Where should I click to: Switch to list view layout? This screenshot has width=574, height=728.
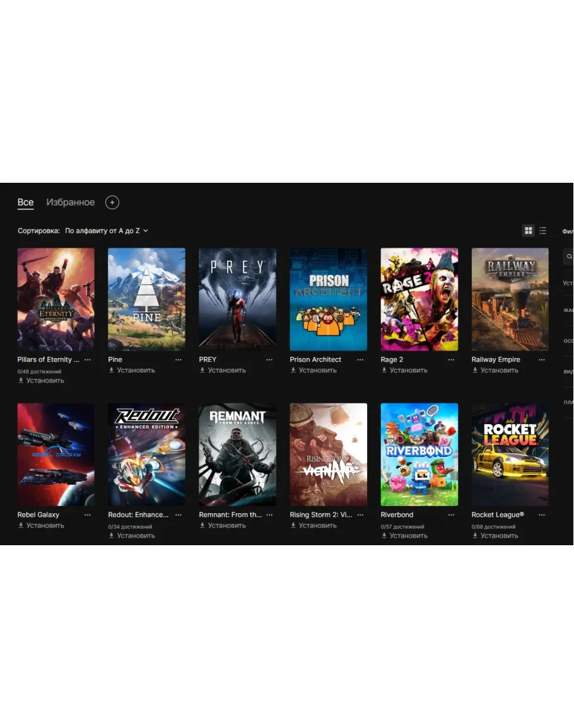542,231
